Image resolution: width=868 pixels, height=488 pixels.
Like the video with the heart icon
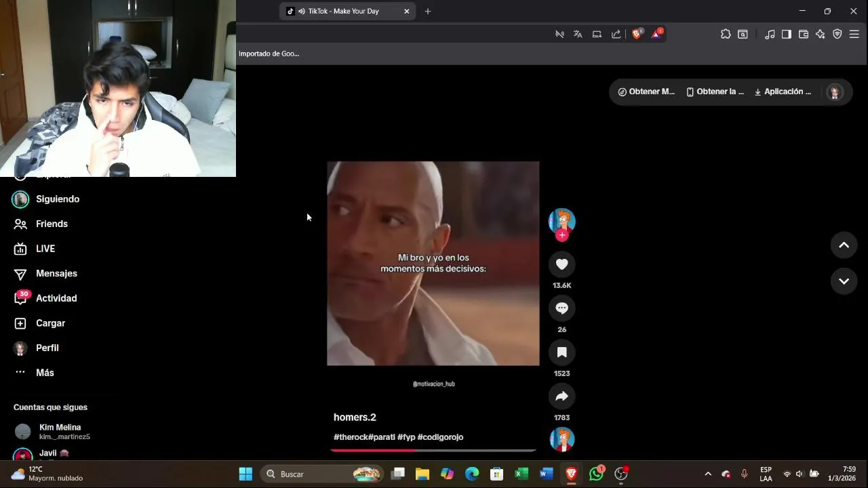point(561,264)
